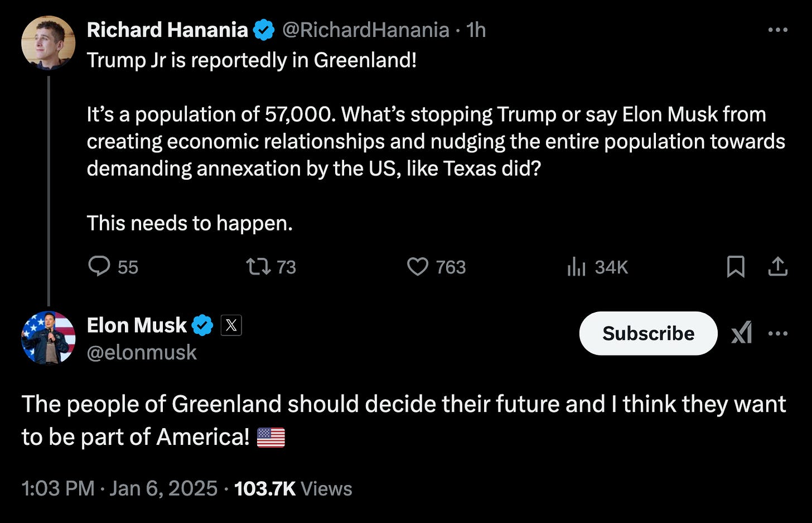Click Richard Hanania's verified badge
Image resolution: width=812 pixels, height=523 pixels.
[x=264, y=30]
